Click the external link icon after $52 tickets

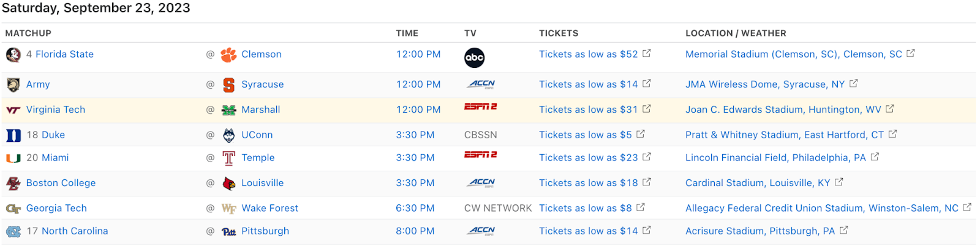(x=646, y=53)
